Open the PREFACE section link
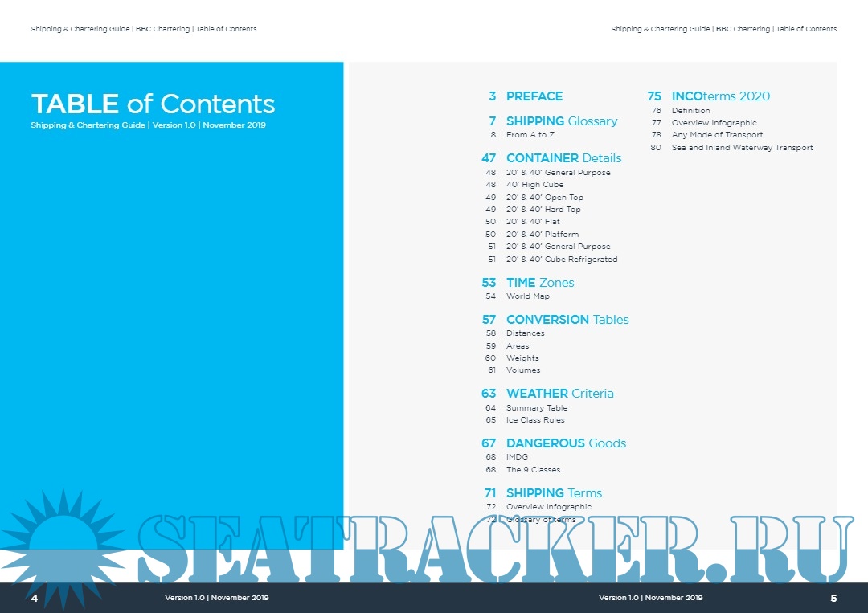Image resolution: width=868 pixels, height=613 pixels. pyautogui.click(x=534, y=96)
